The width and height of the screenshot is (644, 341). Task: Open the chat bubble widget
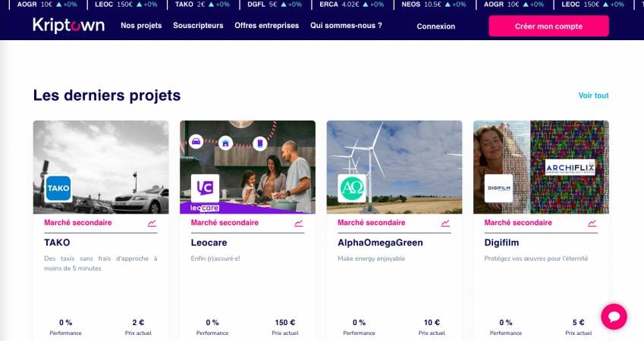coord(613,316)
